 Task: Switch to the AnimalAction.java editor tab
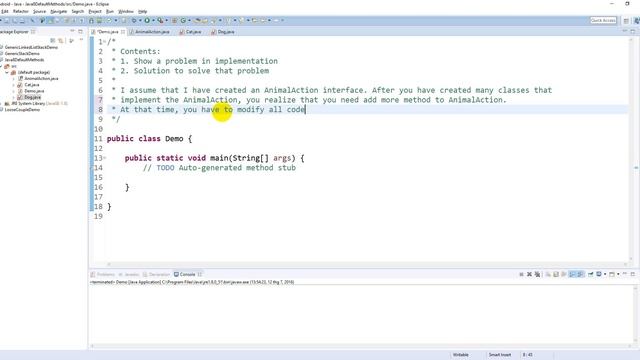(x=149, y=31)
